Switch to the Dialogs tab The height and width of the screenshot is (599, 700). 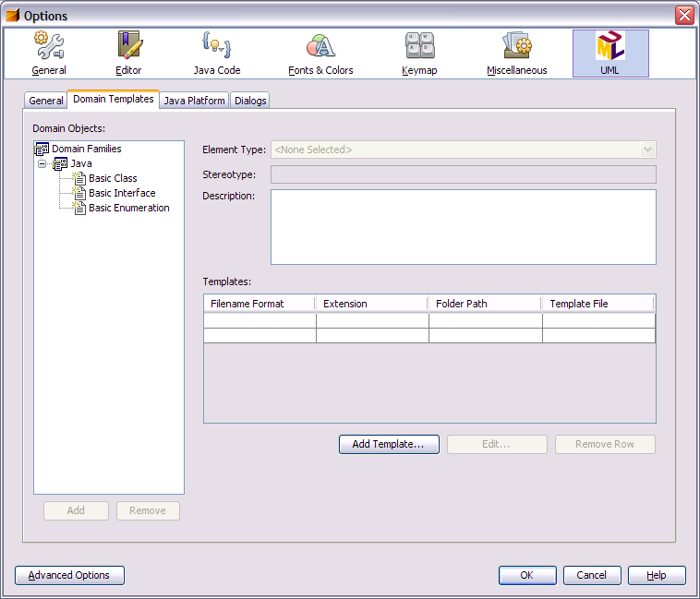click(x=250, y=101)
